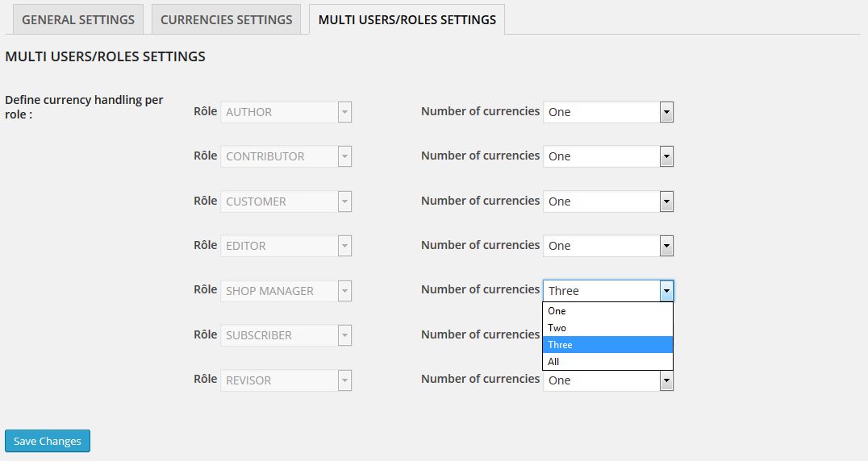Click the SHOP MANAGER role dropdown
The image size is (868, 461).
coord(286,291)
